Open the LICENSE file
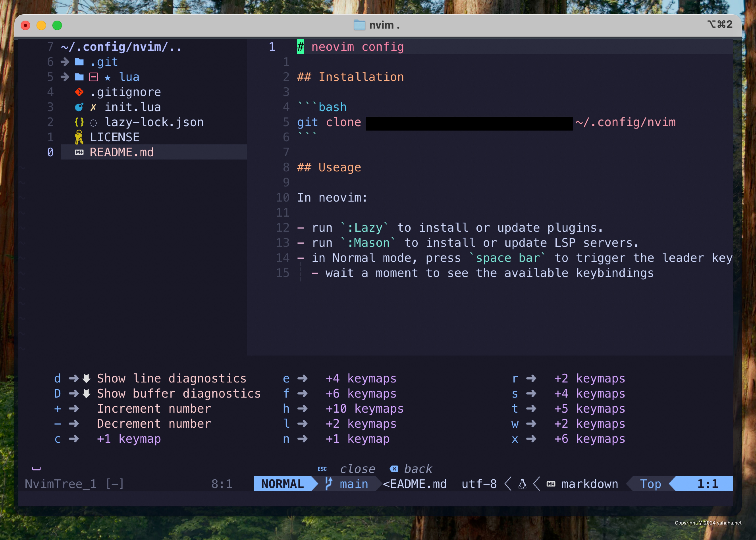 coord(115,137)
